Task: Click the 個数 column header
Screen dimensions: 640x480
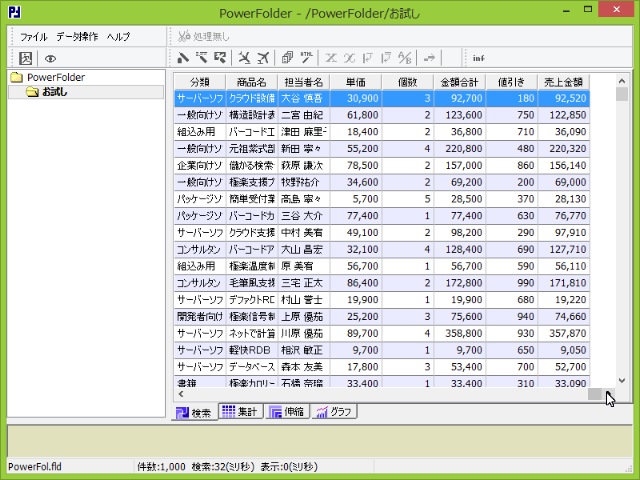Action: click(x=407, y=82)
